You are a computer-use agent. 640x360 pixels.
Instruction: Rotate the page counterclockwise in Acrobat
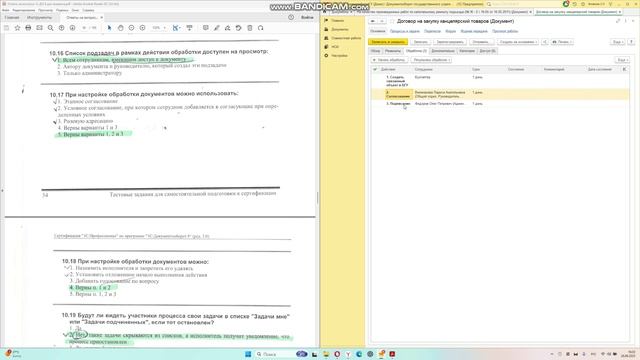click(239, 28)
